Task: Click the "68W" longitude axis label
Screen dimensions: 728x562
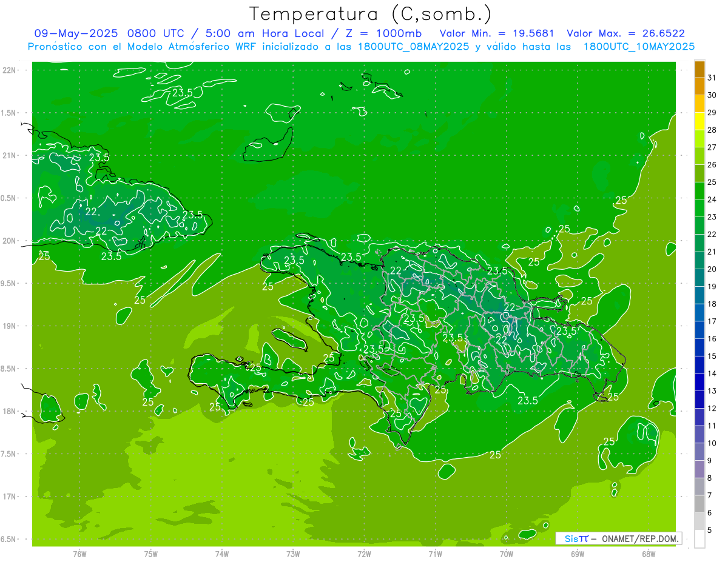Action: click(x=648, y=554)
